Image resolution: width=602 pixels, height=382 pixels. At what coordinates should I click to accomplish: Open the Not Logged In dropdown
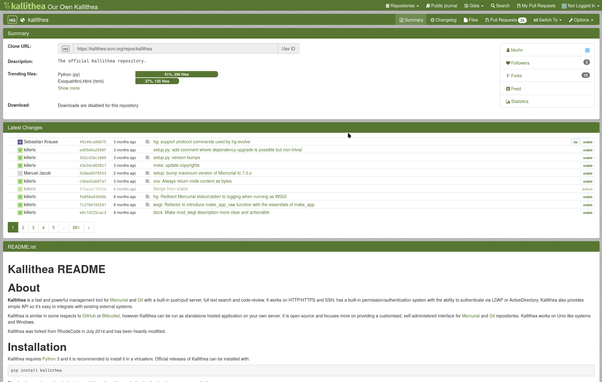click(580, 6)
